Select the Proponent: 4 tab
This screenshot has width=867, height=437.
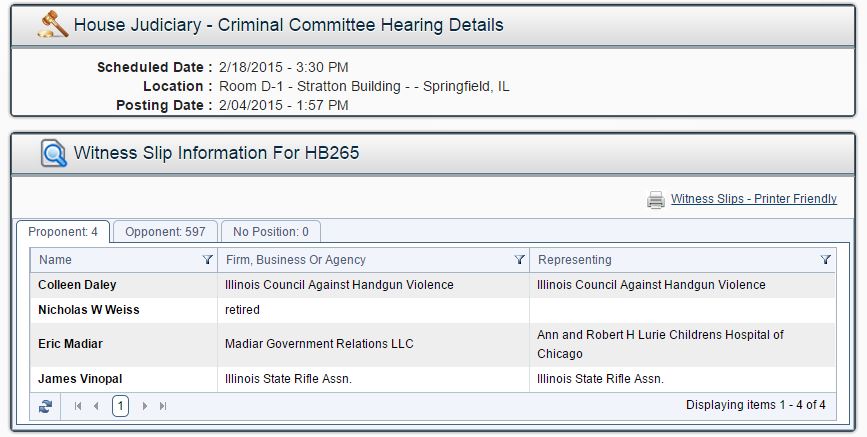point(63,232)
